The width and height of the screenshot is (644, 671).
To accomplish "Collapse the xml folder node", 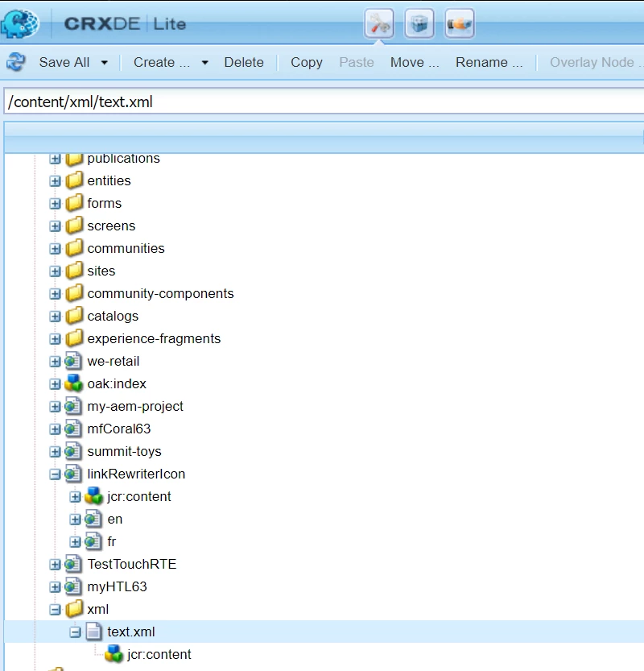I will (55, 610).
